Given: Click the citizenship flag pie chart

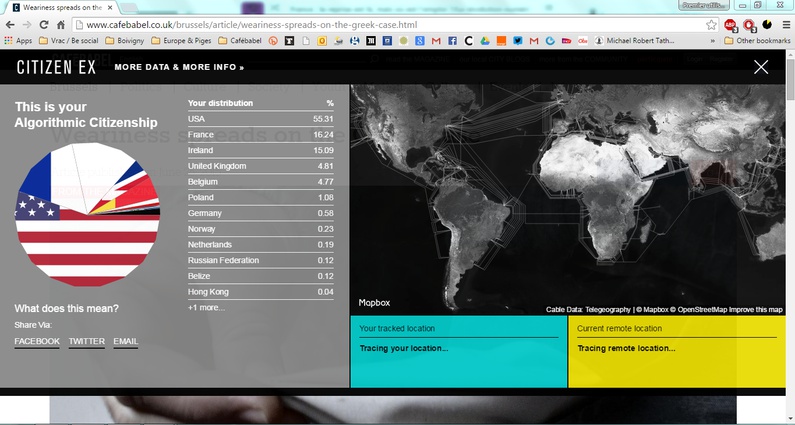Looking at the screenshot, I should pyautogui.click(x=87, y=215).
